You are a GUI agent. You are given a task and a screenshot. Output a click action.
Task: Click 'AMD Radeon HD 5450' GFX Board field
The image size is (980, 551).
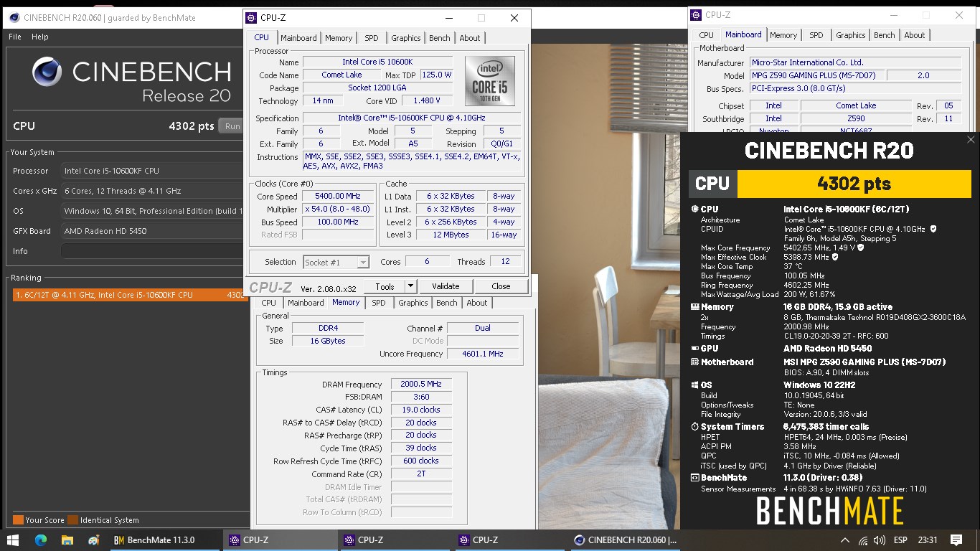tap(152, 231)
